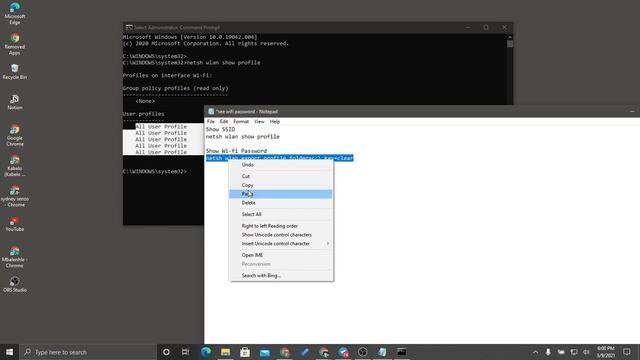Open the Kabelo Chrome profile shortcut
This screenshot has height=360, width=640.
(x=15, y=166)
